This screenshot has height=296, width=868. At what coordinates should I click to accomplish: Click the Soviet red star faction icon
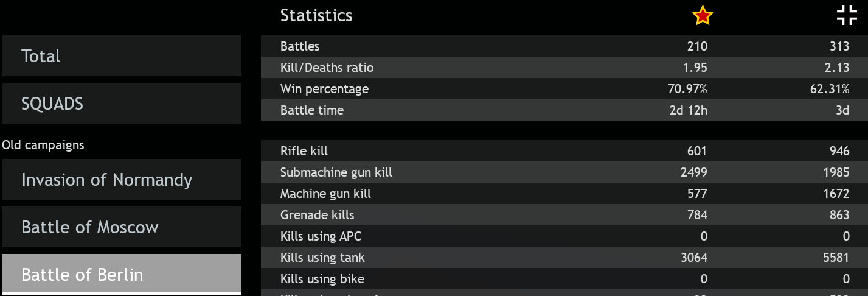[x=703, y=16]
